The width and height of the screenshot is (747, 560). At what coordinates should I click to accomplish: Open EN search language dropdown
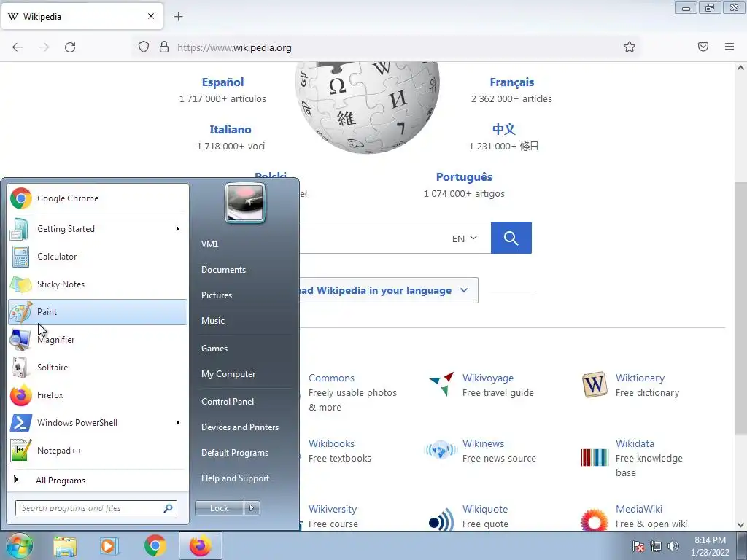click(465, 238)
